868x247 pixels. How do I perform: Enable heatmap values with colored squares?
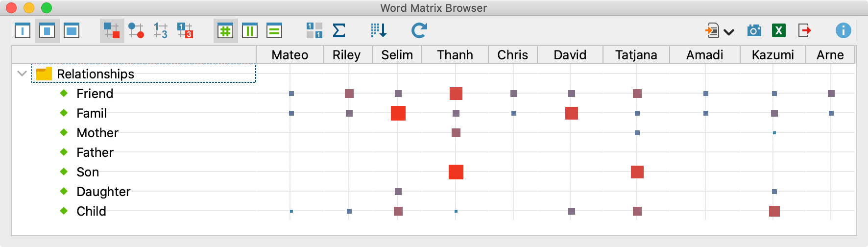185,31
